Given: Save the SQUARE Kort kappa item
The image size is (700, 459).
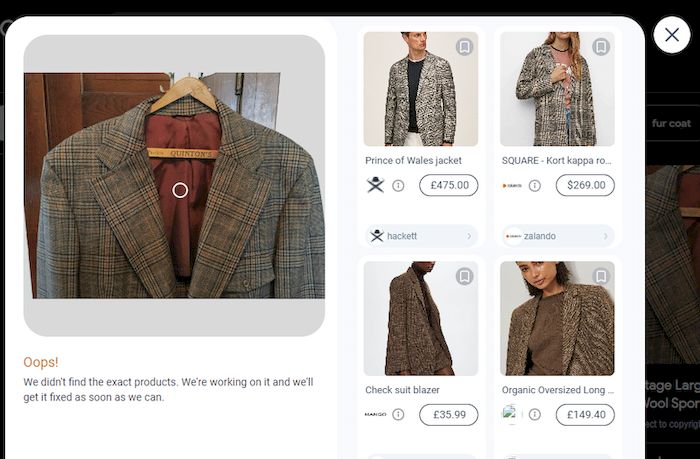Looking at the screenshot, I should 600,47.
